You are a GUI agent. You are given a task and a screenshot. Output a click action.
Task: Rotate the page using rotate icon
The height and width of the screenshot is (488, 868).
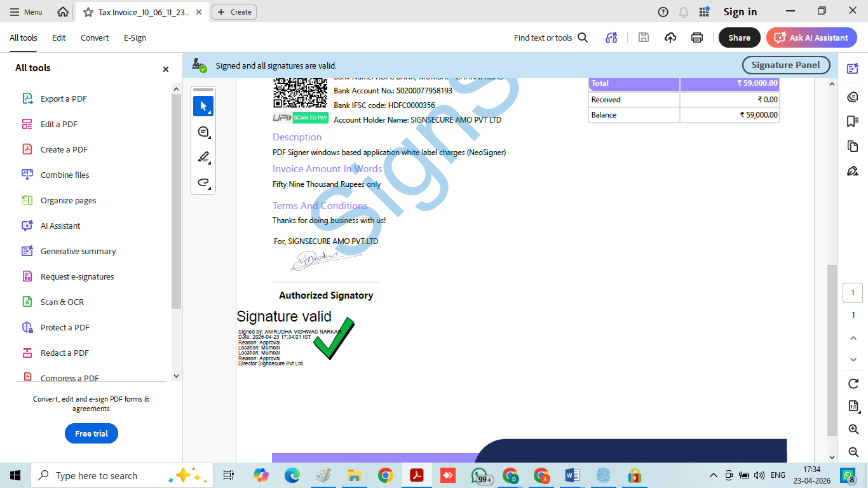tap(853, 384)
